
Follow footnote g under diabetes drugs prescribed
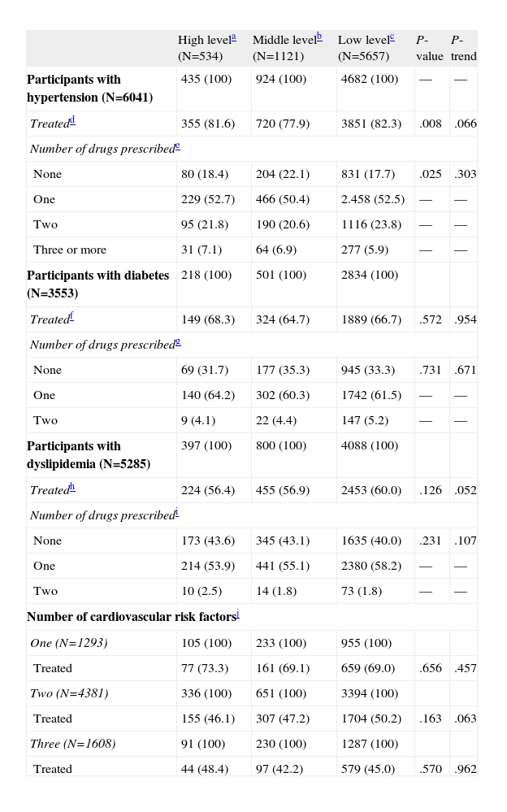(x=177, y=341)
